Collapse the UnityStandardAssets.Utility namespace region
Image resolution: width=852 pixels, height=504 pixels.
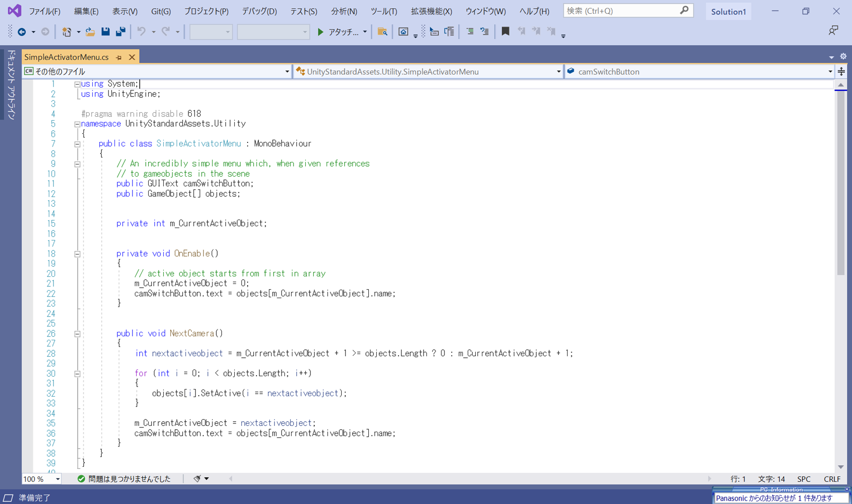coord(77,124)
